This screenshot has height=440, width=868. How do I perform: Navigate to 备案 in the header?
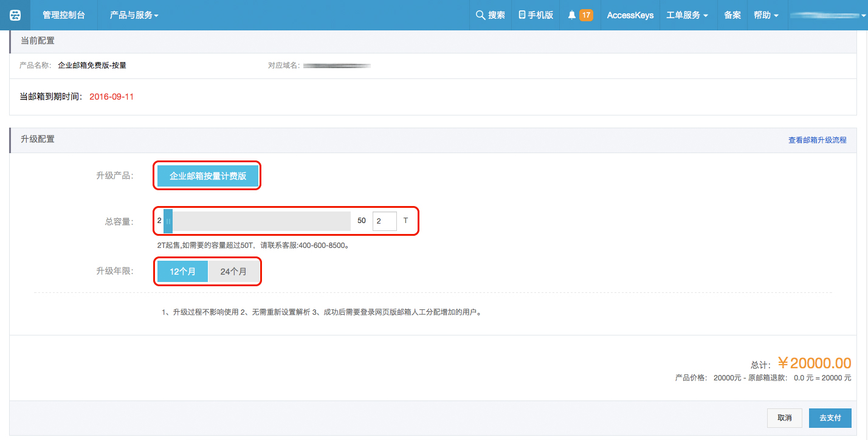click(x=732, y=15)
